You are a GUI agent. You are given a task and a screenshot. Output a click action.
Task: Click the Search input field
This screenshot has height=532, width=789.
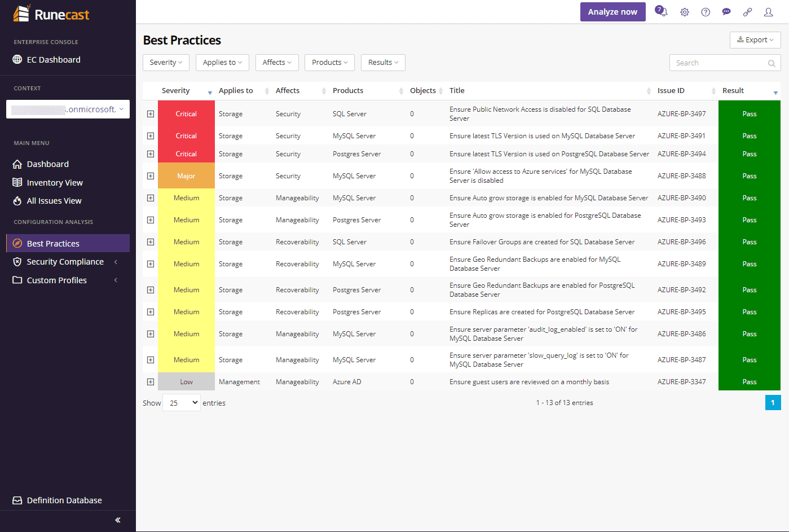(x=725, y=63)
